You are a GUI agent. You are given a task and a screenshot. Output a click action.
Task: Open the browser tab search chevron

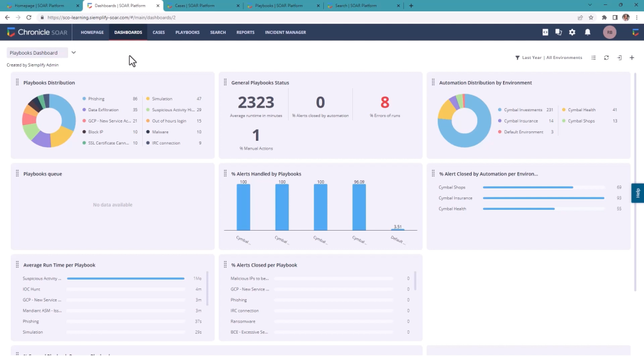click(590, 5)
